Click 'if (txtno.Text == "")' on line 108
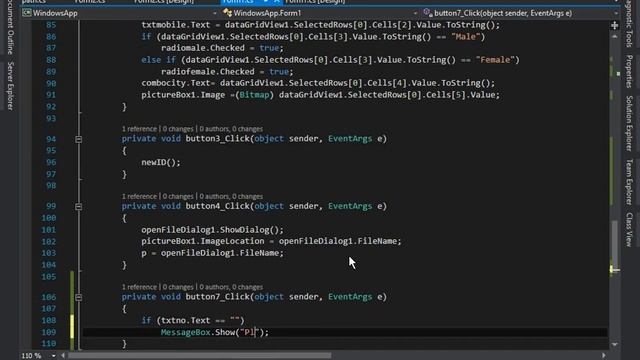This screenshot has width=640, height=360. tap(193, 320)
